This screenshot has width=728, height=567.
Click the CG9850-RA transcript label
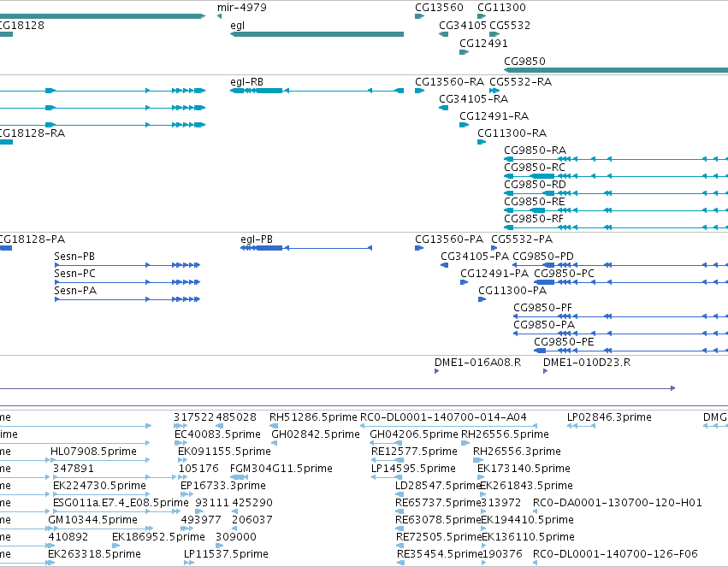[536, 151]
